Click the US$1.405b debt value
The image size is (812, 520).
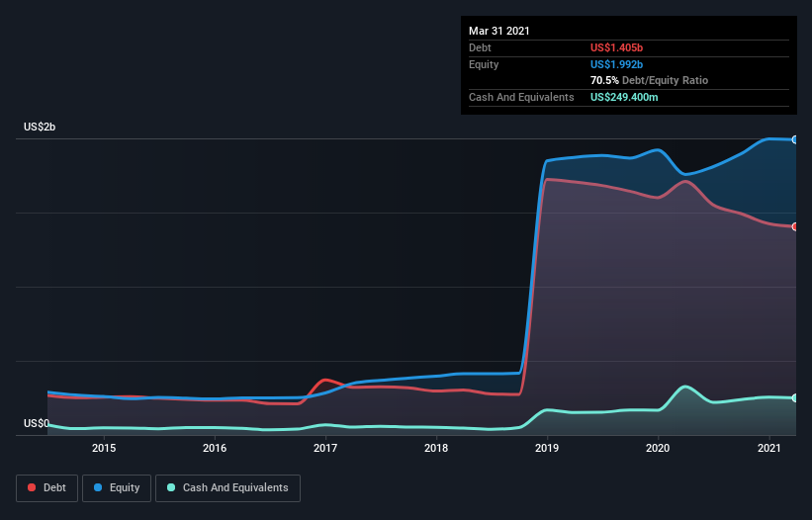coord(616,47)
